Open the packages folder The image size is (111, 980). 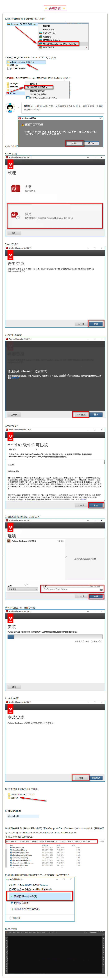(14, 83)
